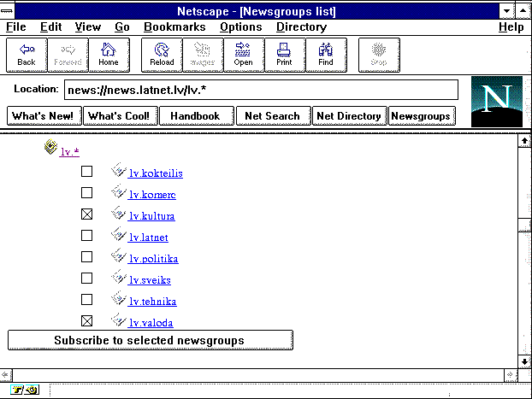Open a location with the Open button
This screenshot has width=532, height=399.
[x=244, y=56]
